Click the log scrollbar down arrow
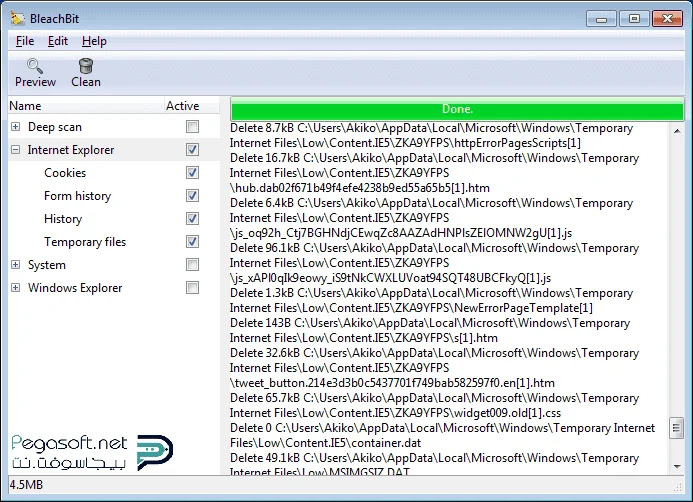 click(677, 467)
